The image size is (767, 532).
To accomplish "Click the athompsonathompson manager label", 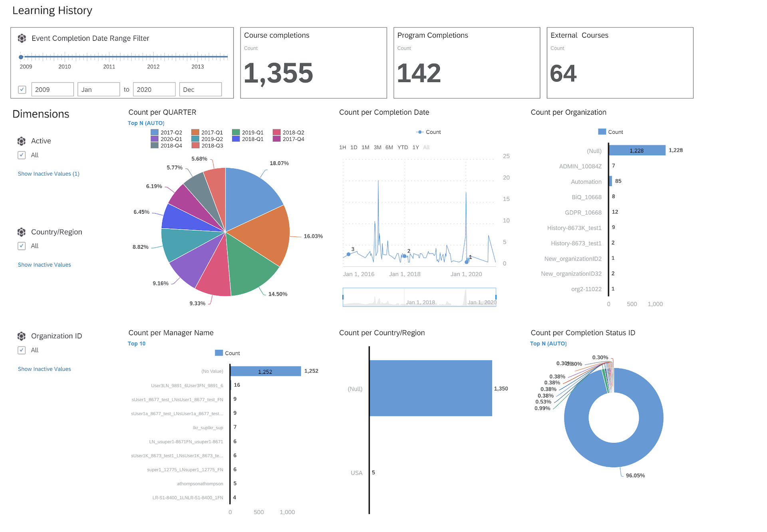I will [x=200, y=484].
